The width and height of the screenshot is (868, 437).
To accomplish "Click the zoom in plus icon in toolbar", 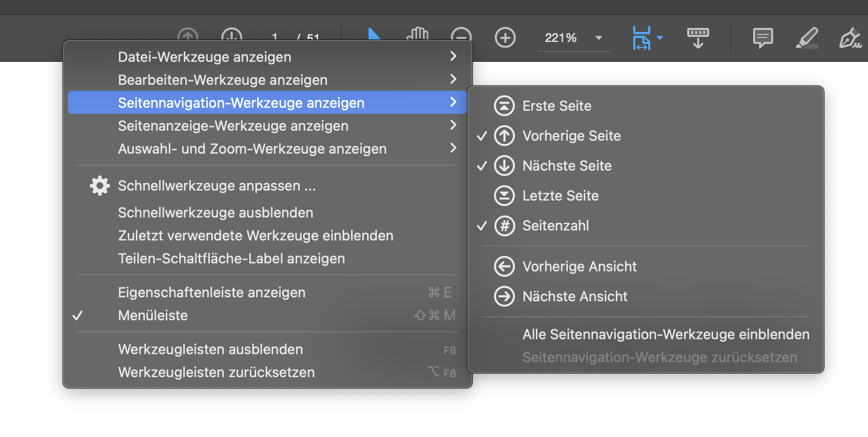I will (505, 37).
